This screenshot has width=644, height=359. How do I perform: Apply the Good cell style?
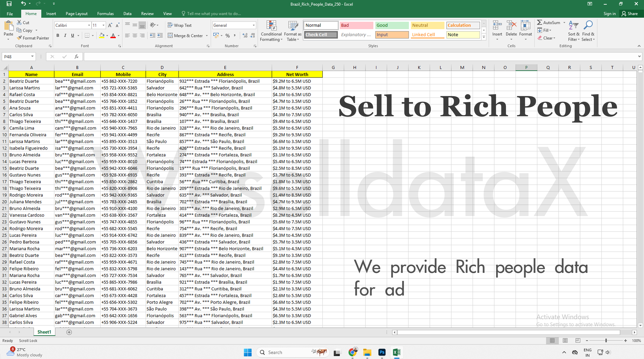click(392, 25)
